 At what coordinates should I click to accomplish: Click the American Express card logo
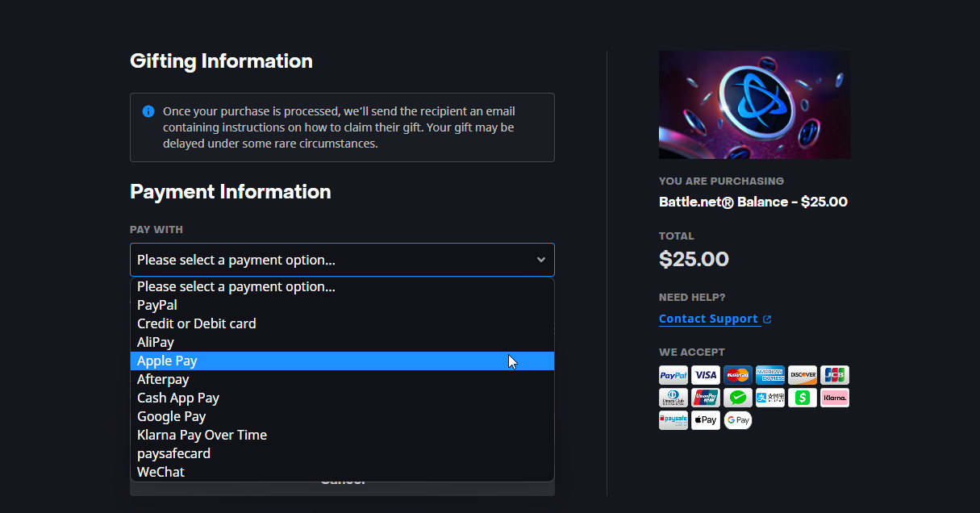770,375
